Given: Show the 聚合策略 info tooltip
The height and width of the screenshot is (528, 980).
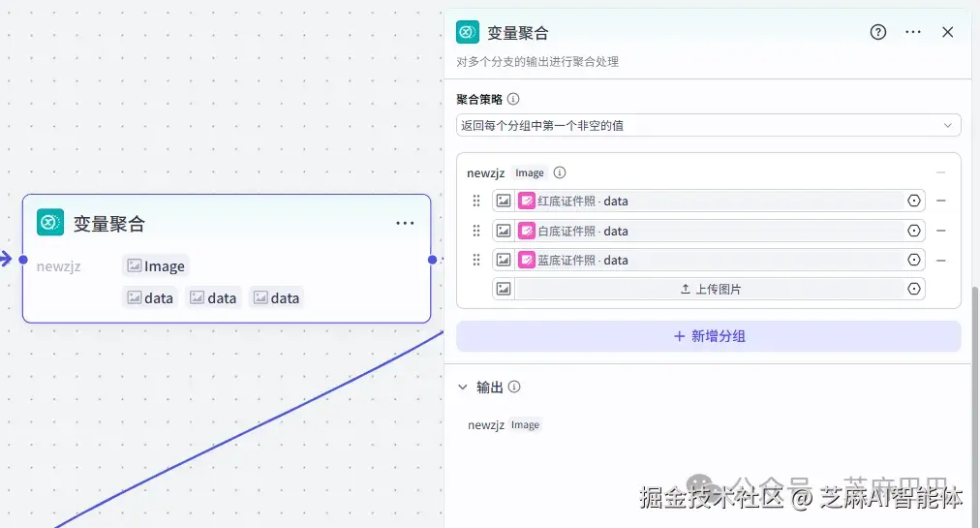Looking at the screenshot, I should (513, 99).
